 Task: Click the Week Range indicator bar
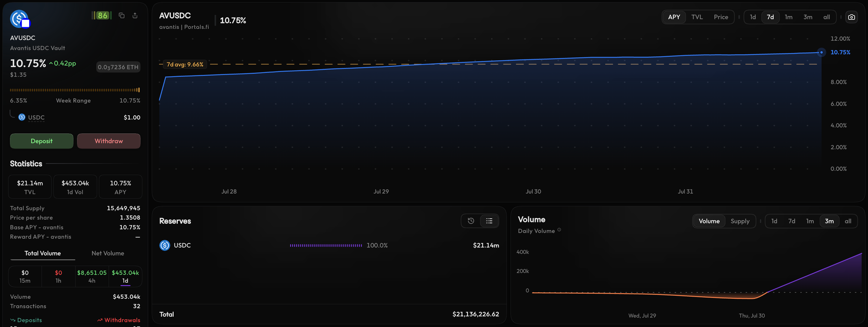coord(75,90)
